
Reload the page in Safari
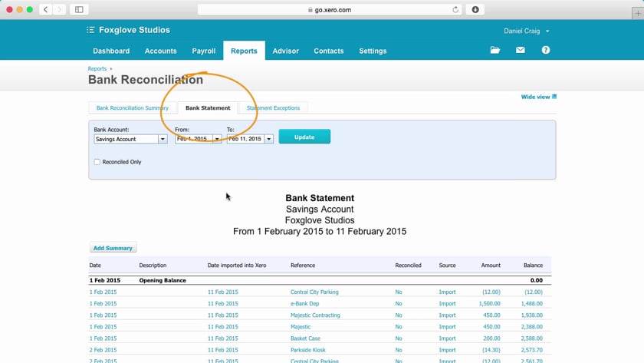click(x=455, y=9)
